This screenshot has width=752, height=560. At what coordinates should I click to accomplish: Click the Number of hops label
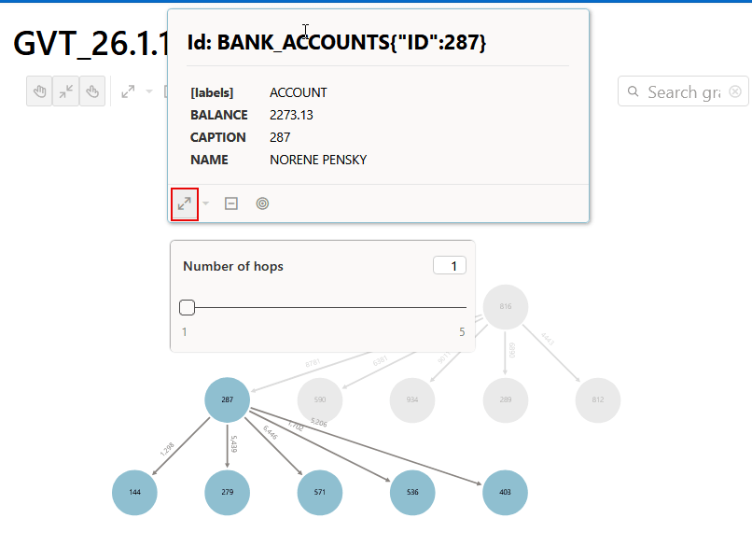tap(233, 266)
